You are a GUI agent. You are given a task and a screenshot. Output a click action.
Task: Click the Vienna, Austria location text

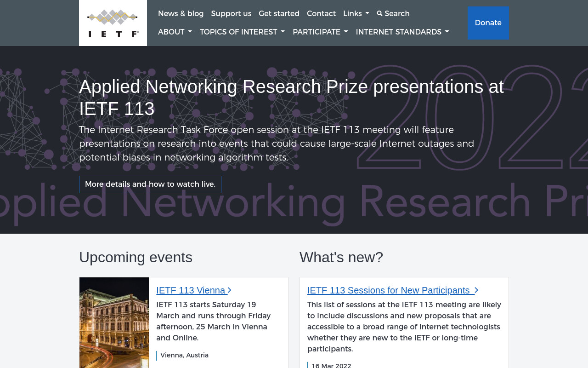184,356
